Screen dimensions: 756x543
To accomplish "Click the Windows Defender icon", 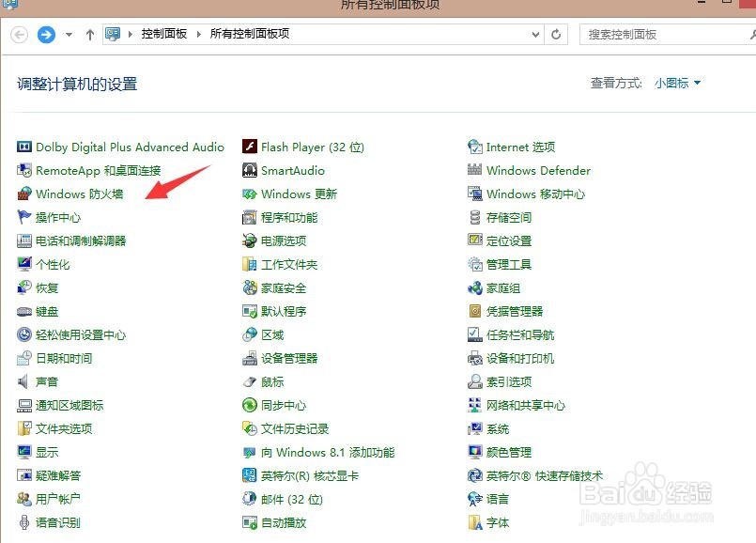I will tap(475, 170).
